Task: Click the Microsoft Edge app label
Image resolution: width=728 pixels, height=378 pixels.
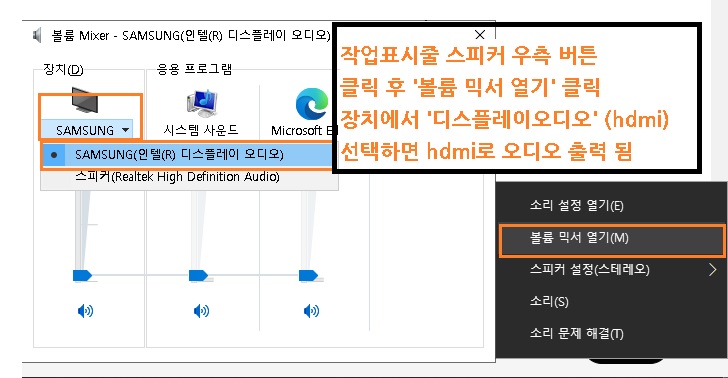Action: [x=303, y=130]
